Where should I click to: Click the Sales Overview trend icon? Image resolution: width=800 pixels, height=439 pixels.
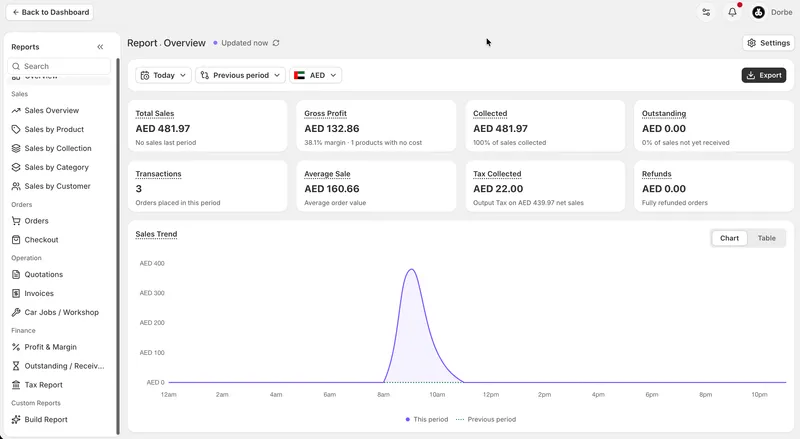coord(16,110)
